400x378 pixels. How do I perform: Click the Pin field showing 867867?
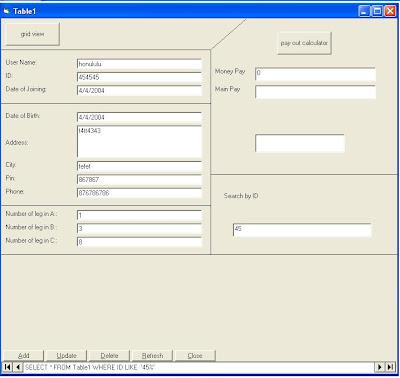139,180
